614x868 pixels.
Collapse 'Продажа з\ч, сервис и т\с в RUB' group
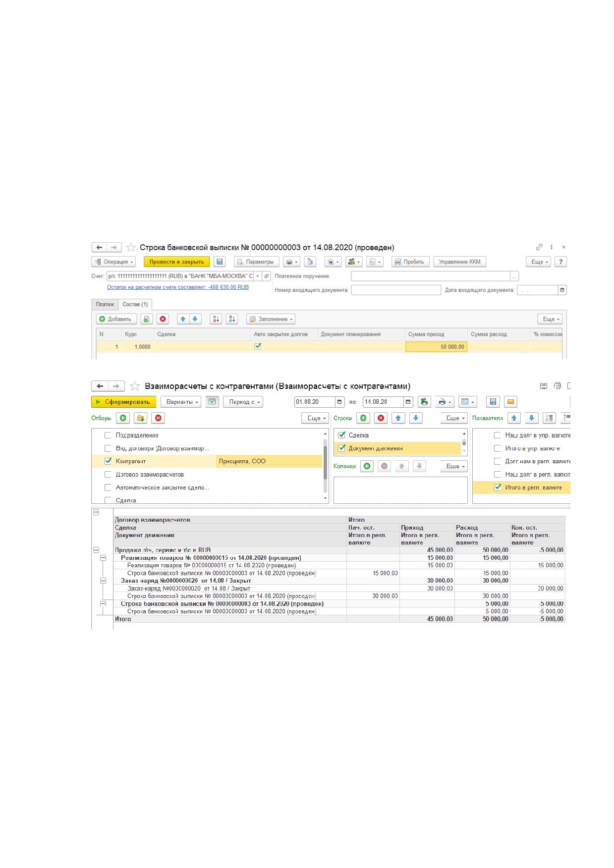tap(96, 550)
